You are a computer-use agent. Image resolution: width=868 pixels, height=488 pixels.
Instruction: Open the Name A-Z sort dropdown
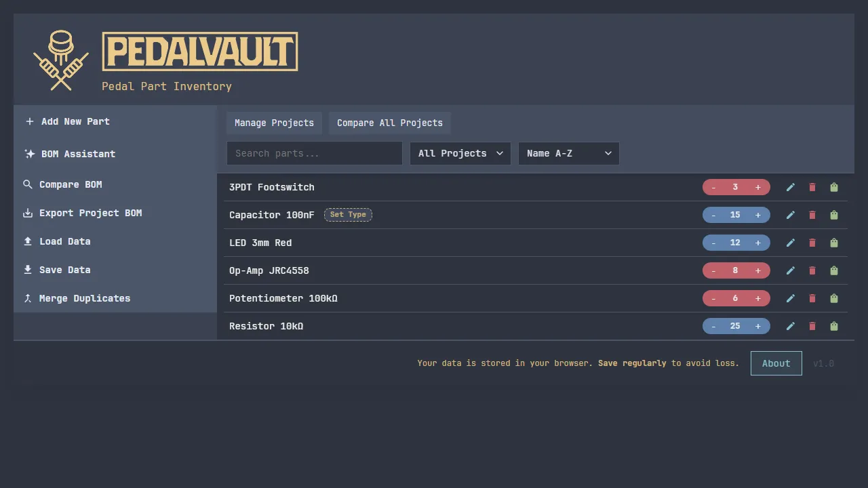point(568,153)
